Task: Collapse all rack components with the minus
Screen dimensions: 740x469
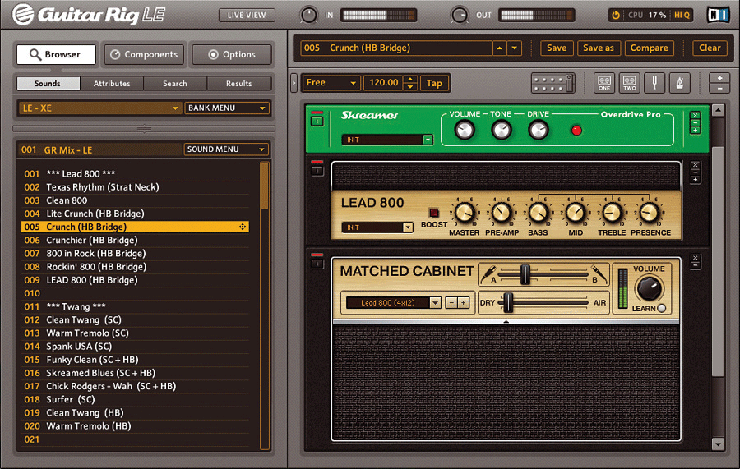Action: point(720,89)
